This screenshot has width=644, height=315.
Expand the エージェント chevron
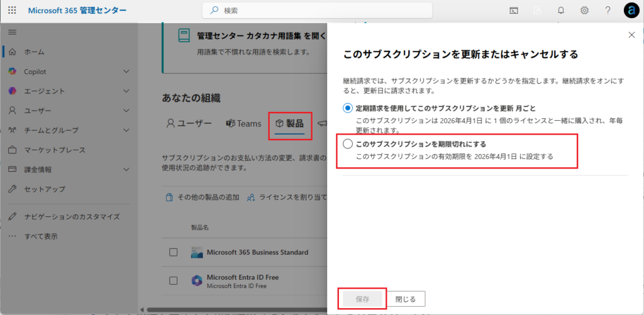click(x=126, y=91)
